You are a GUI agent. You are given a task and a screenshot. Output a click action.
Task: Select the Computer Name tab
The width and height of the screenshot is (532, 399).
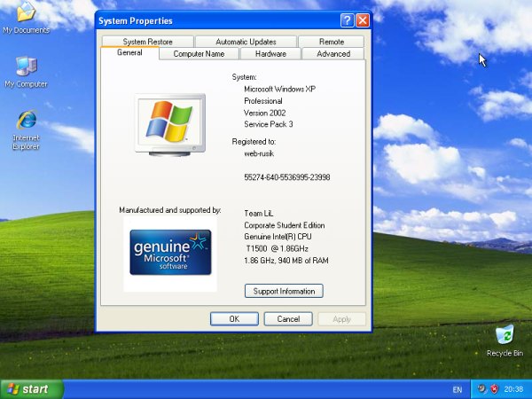click(199, 54)
